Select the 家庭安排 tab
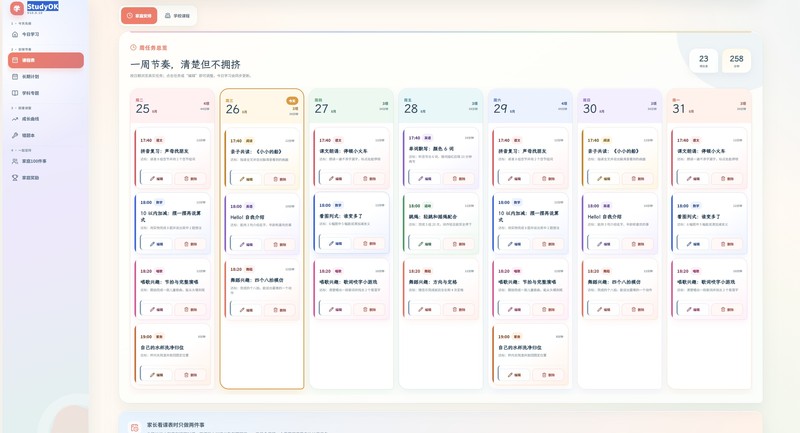 tap(139, 16)
